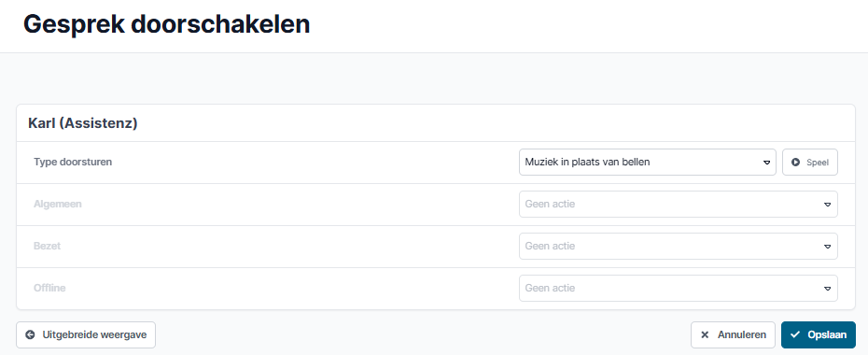
Task: Click the Karl (Assistenz) card header
Action: pos(82,123)
